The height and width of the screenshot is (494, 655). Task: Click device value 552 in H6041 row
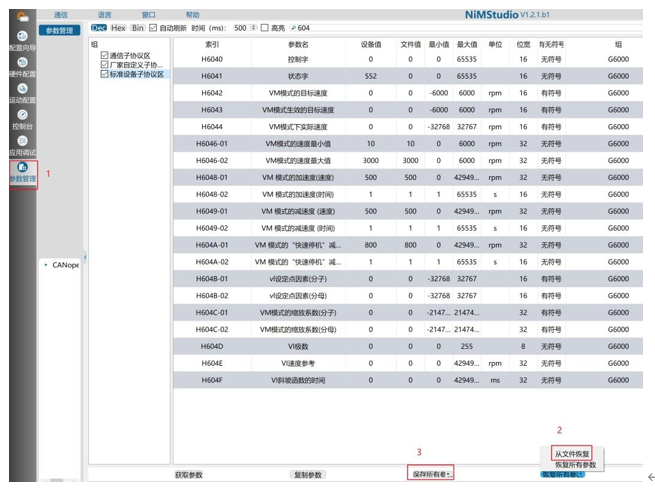coord(371,76)
